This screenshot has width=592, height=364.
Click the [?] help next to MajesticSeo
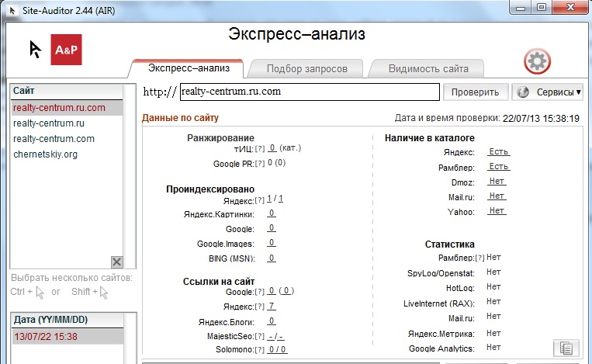pyautogui.click(x=260, y=336)
